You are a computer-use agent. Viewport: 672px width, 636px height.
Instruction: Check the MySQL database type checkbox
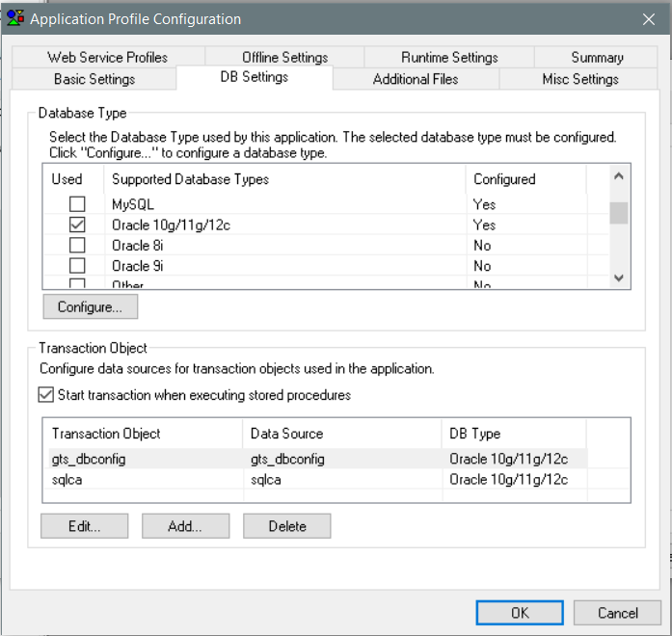pyautogui.click(x=77, y=204)
